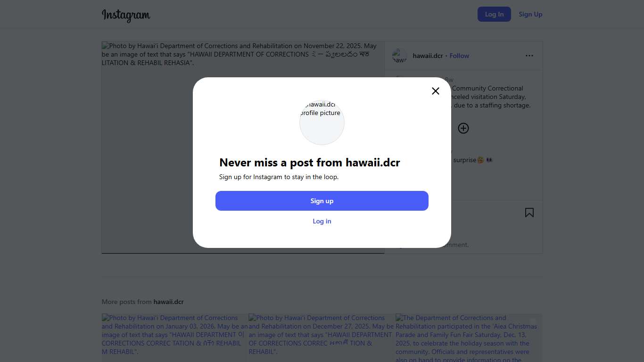Save post with the bookmark icon
Screen dimensions: 644x362
coord(529,213)
